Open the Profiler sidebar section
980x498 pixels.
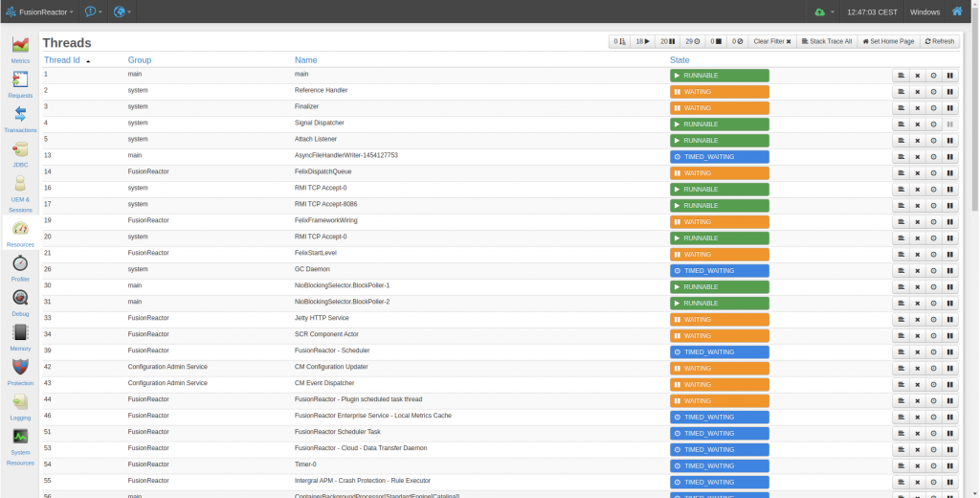click(20, 268)
